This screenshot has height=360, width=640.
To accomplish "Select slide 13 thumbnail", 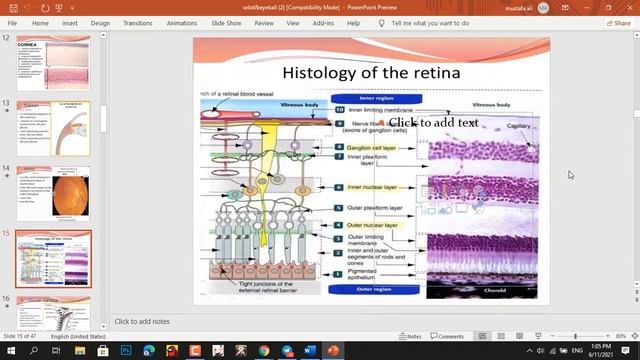I will coord(53,129).
